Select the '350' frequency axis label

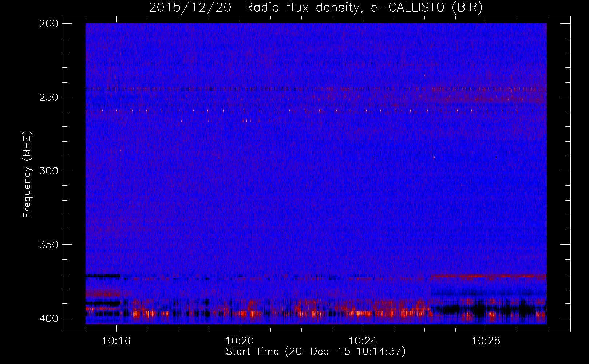click(x=49, y=245)
